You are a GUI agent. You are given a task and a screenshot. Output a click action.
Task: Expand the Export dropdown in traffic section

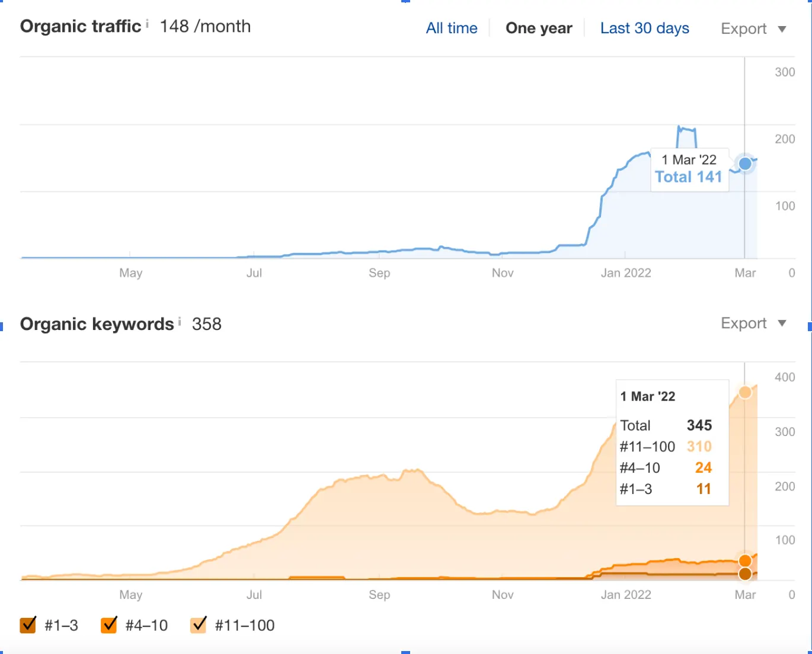[752, 28]
